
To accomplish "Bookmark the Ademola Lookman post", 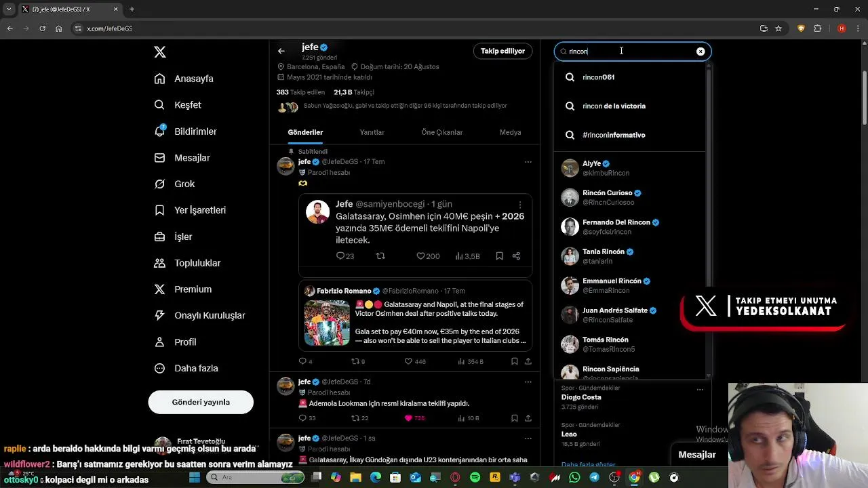I will (x=514, y=418).
